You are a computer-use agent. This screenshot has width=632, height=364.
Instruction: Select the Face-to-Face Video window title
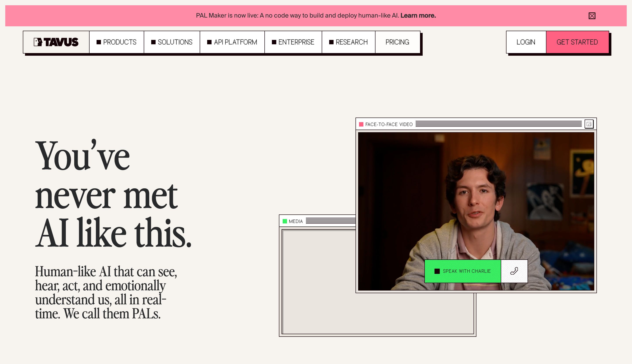pyautogui.click(x=389, y=124)
